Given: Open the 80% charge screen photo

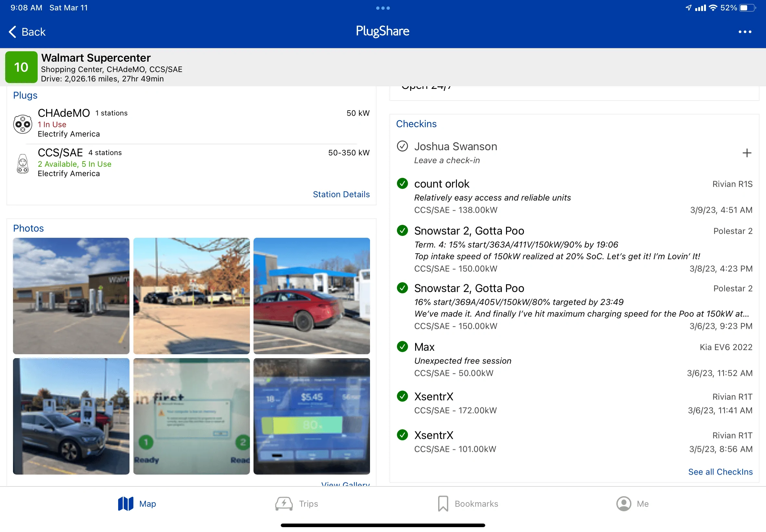Looking at the screenshot, I should [x=312, y=416].
